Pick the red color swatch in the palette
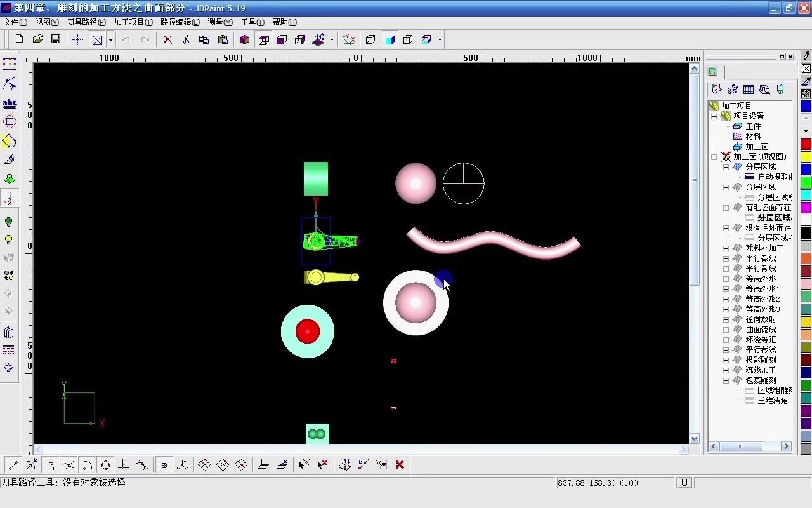Screen dimensions: 812x508 806,144
